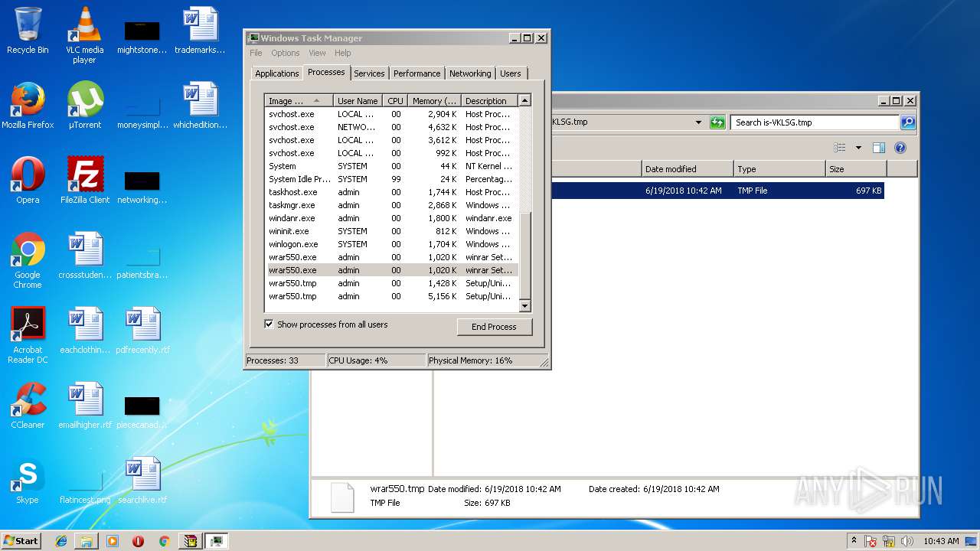The width and height of the screenshot is (980, 551).
Task: Click the Task Manager taskbar button
Action: point(217,541)
